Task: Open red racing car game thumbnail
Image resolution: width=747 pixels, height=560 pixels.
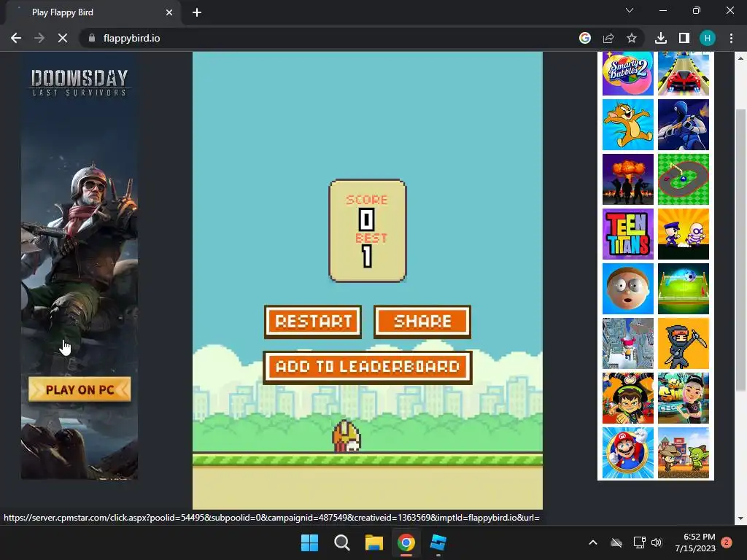Action: tap(683, 74)
